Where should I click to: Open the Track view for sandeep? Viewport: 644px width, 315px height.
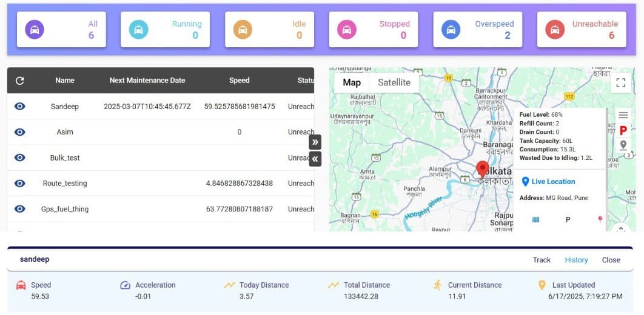pyautogui.click(x=542, y=260)
